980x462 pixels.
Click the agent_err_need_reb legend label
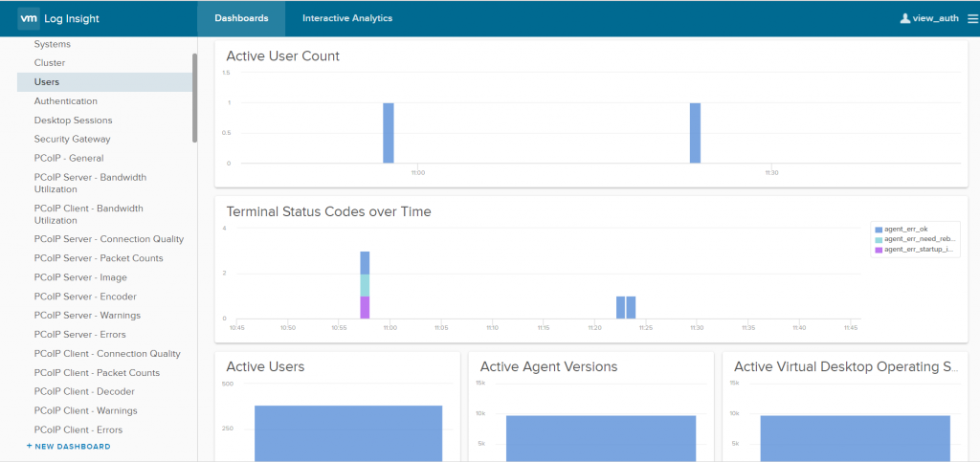click(x=920, y=240)
